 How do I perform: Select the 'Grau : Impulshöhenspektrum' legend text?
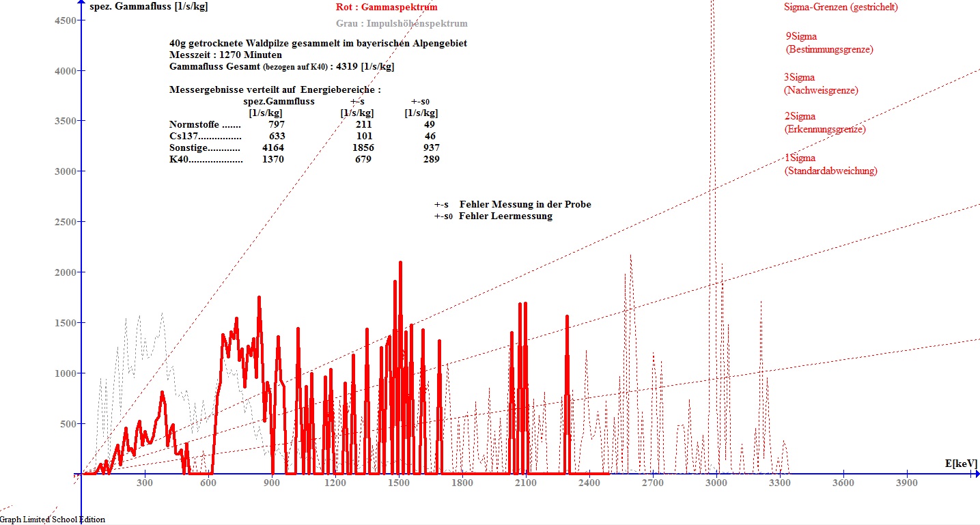tap(402, 24)
